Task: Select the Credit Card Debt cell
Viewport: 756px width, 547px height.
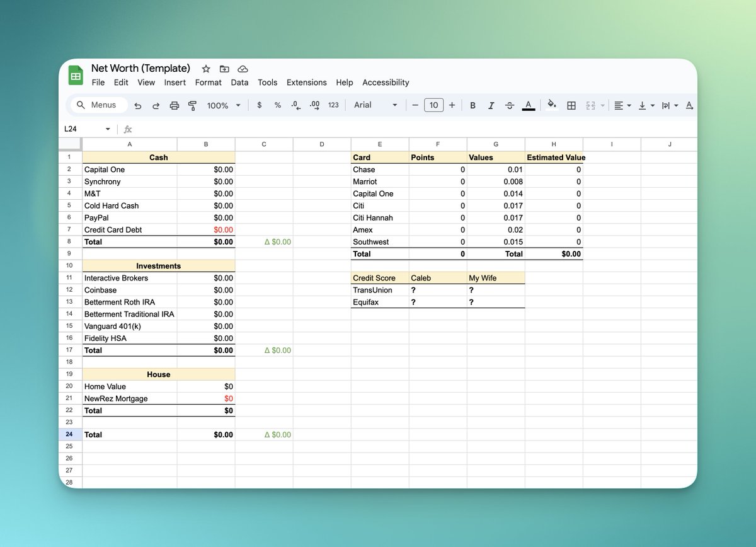Action: coord(130,230)
